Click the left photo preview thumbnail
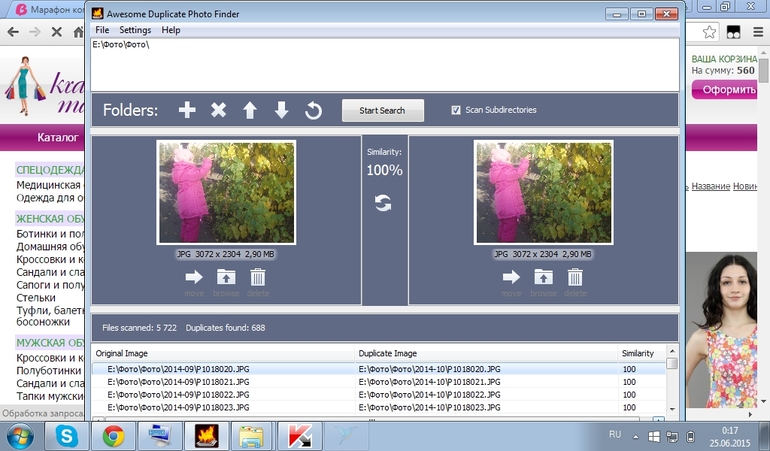 click(x=226, y=192)
